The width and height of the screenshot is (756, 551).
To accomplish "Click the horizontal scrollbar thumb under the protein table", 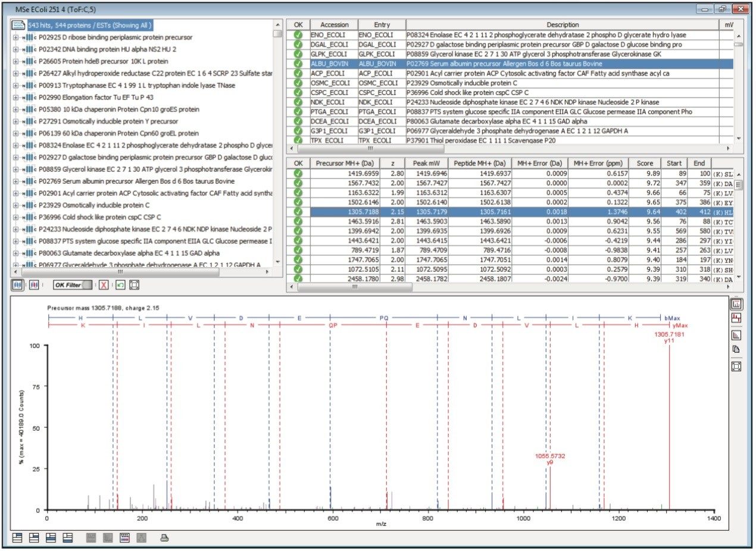I will 370,148.
